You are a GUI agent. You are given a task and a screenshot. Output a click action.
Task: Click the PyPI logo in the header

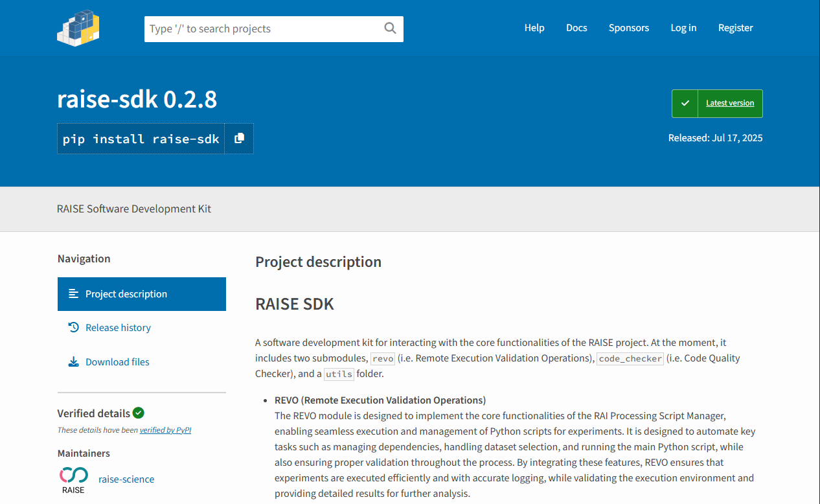78,28
